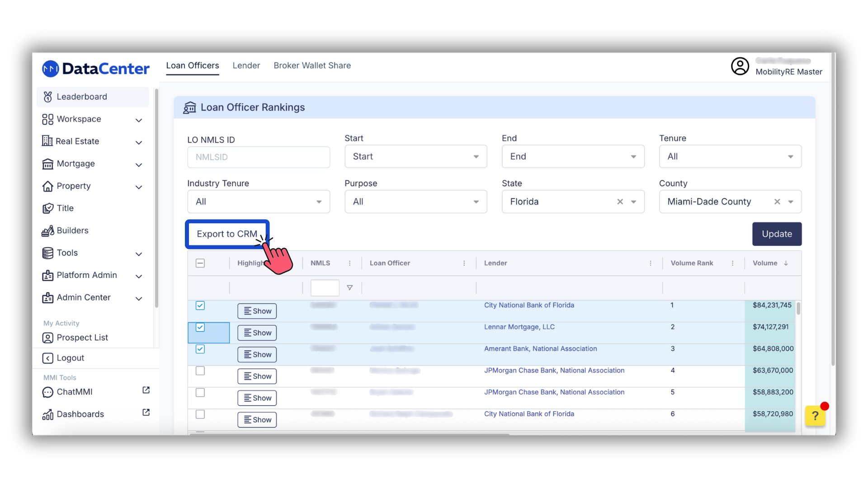Click the Update button
Viewport: 868px width, 488px height.
click(x=776, y=234)
